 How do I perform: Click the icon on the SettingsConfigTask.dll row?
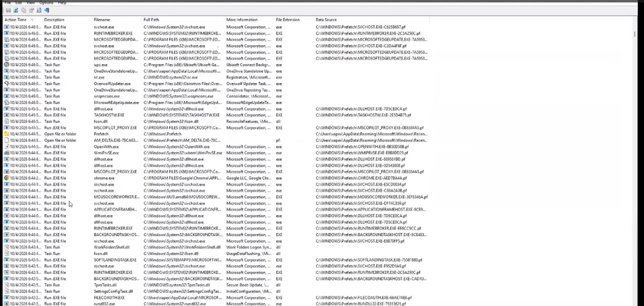click(x=7, y=291)
